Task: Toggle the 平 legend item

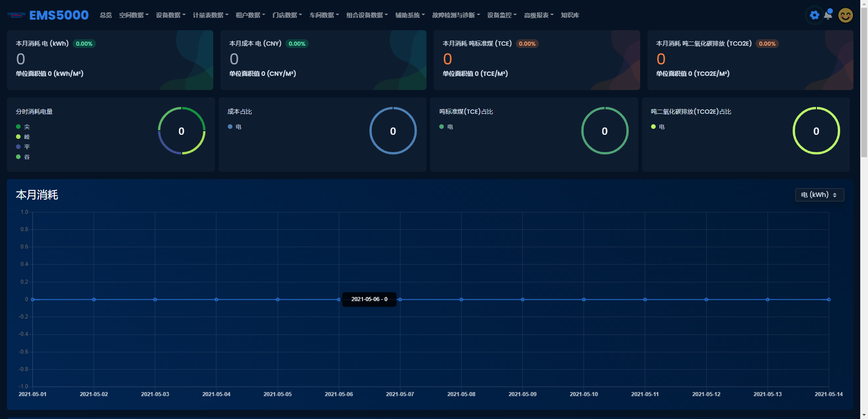Action: 23,147
